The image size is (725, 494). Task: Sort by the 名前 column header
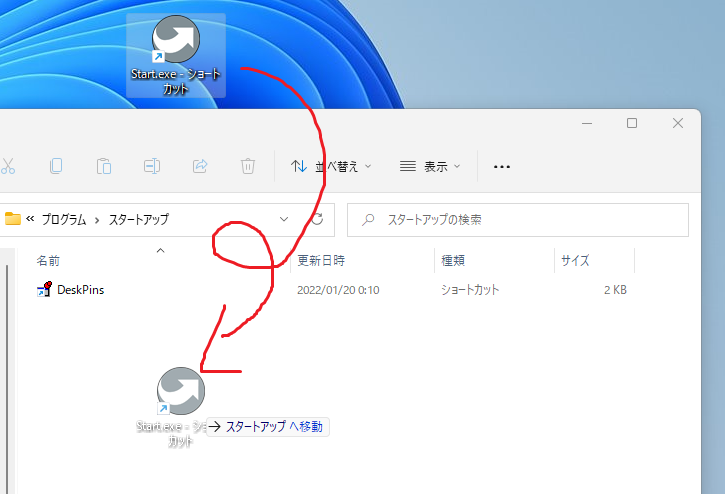click(48, 261)
